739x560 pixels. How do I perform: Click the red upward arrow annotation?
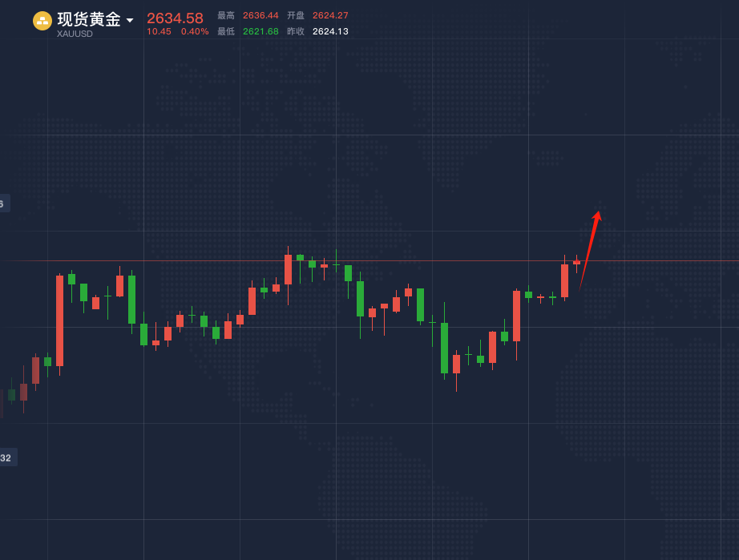click(589, 250)
